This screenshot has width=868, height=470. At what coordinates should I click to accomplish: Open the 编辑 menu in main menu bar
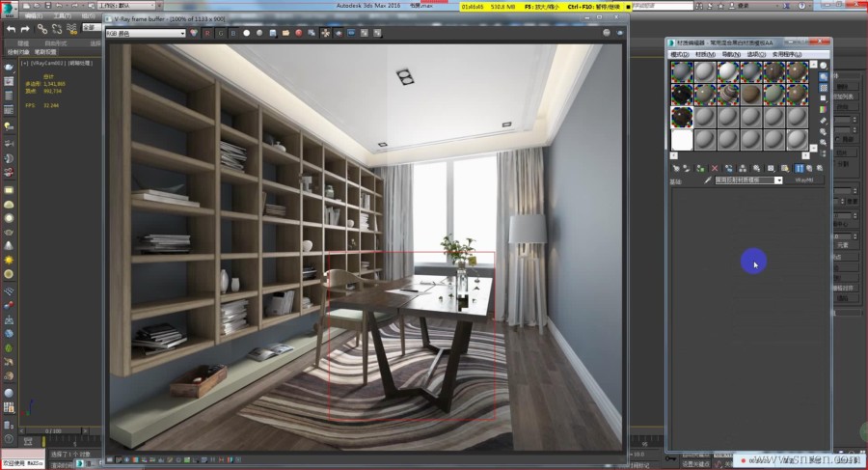click(34, 16)
